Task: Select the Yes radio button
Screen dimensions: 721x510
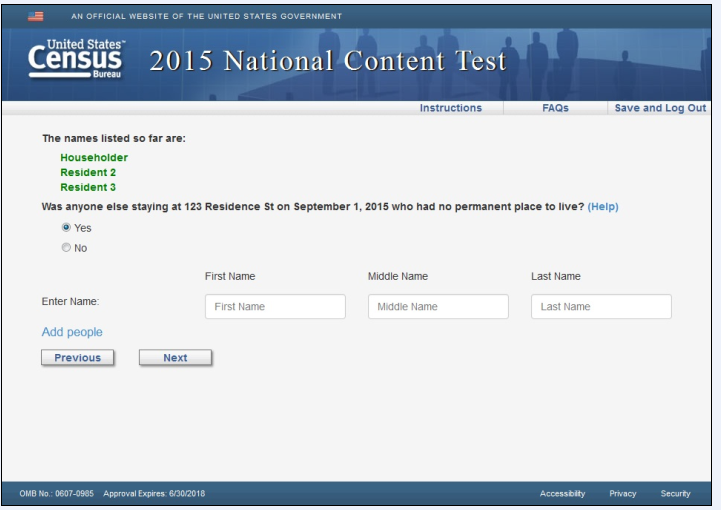Action: (66, 227)
